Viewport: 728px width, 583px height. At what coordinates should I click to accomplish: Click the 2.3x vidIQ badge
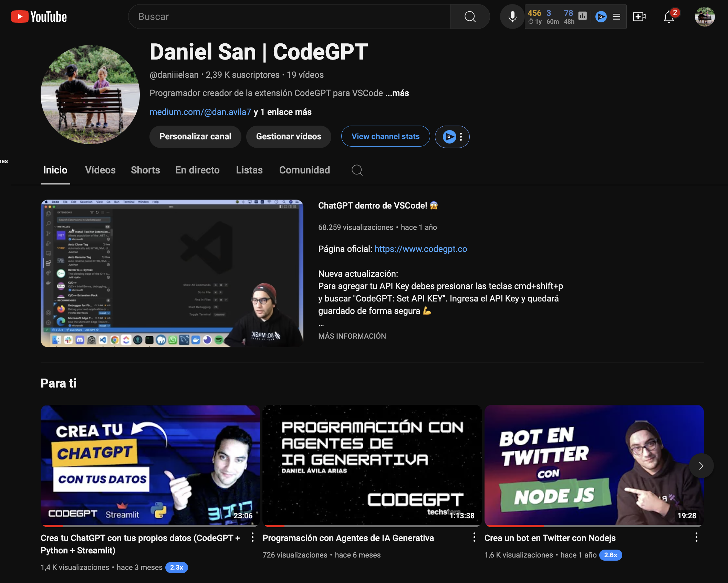177,567
